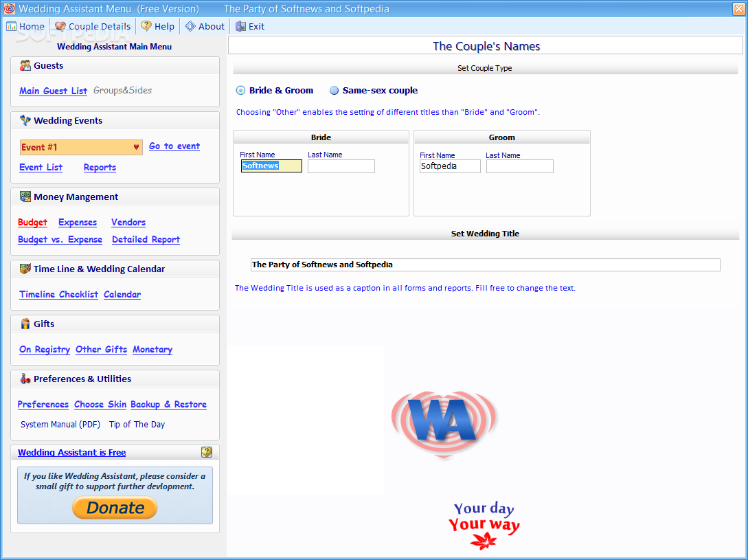Image resolution: width=748 pixels, height=560 pixels.
Task: Click the Preferences & Utilities icon
Action: [x=25, y=379]
